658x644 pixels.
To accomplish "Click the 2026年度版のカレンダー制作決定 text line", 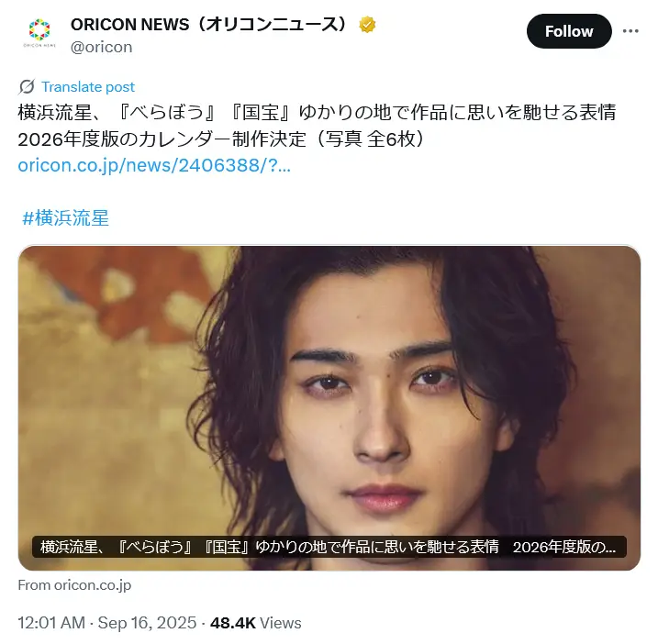I will pyautogui.click(x=162, y=139).
